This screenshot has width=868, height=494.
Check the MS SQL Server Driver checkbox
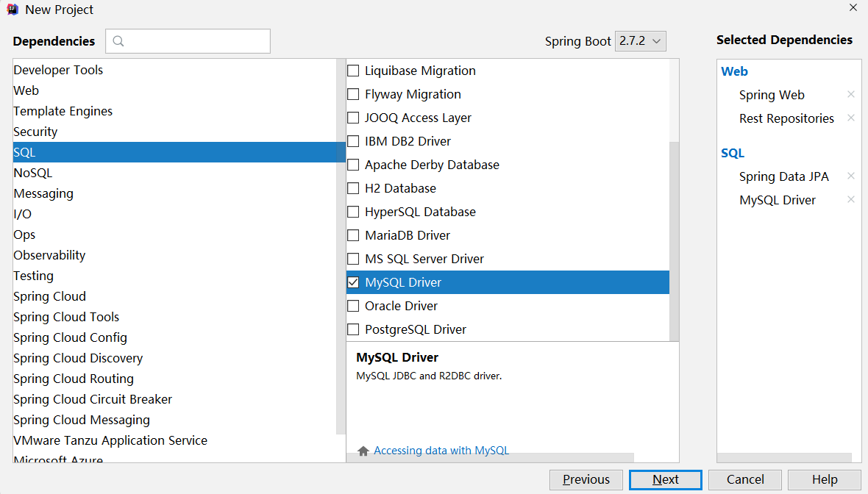(353, 259)
